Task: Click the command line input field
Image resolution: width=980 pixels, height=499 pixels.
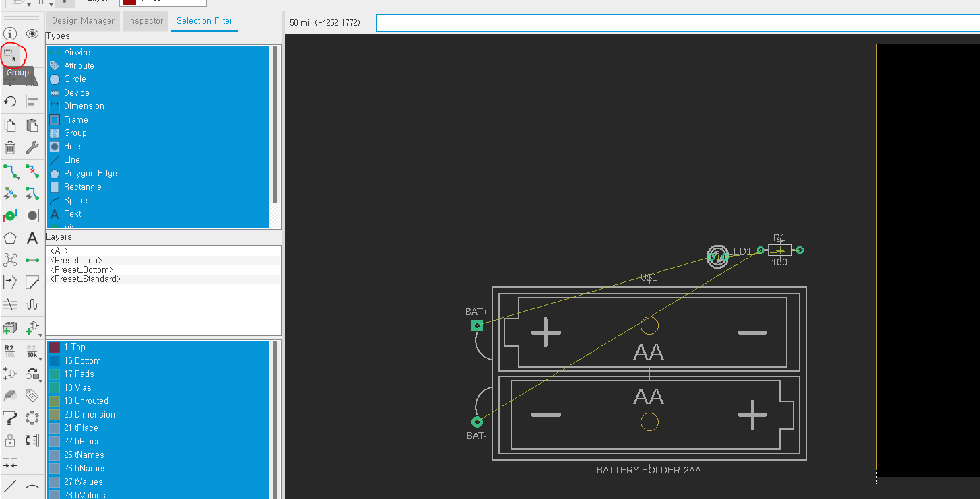Action: point(678,23)
